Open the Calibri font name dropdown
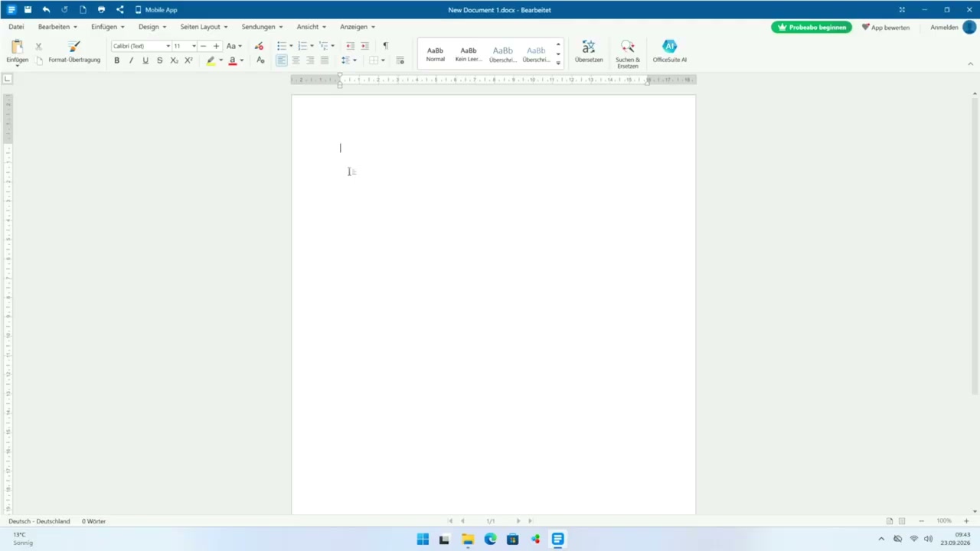The width and height of the screenshot is (980, 551). [168, 46]
